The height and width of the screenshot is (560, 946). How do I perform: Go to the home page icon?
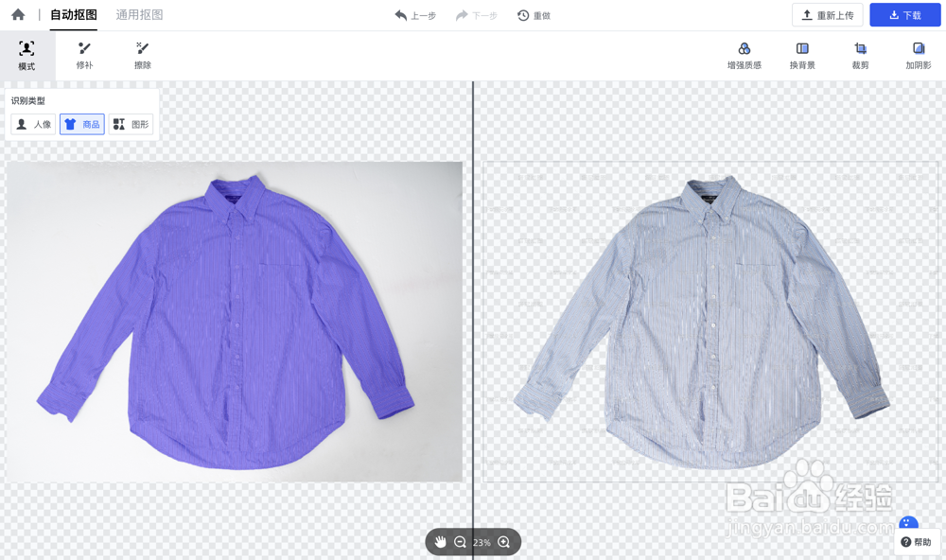point(18,14)
